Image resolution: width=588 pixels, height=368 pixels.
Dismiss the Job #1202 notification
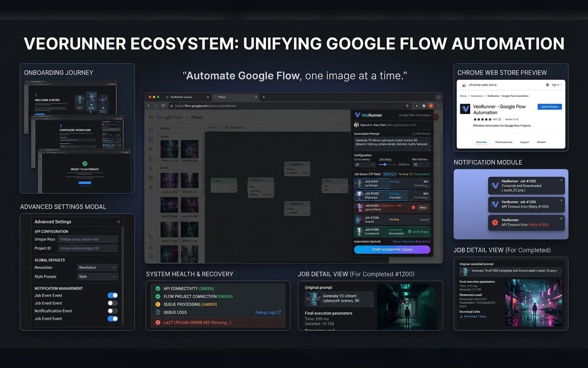[561, 180]
